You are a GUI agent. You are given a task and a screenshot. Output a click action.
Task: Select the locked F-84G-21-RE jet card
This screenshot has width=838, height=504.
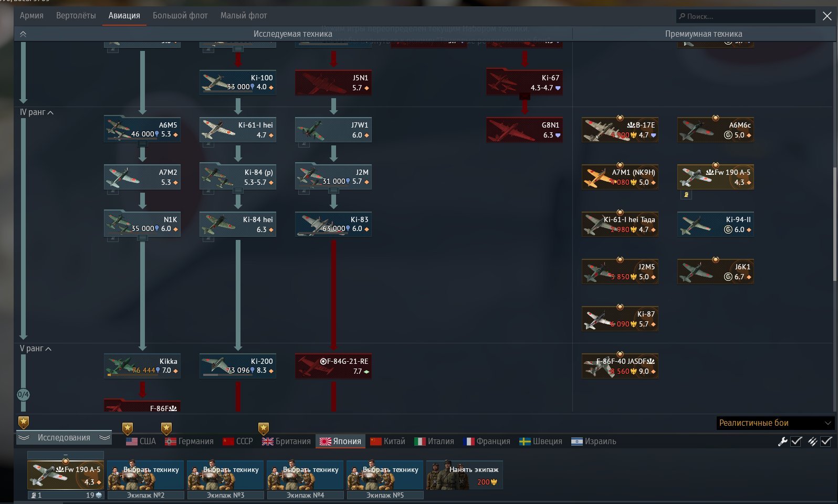click(333, 366)
